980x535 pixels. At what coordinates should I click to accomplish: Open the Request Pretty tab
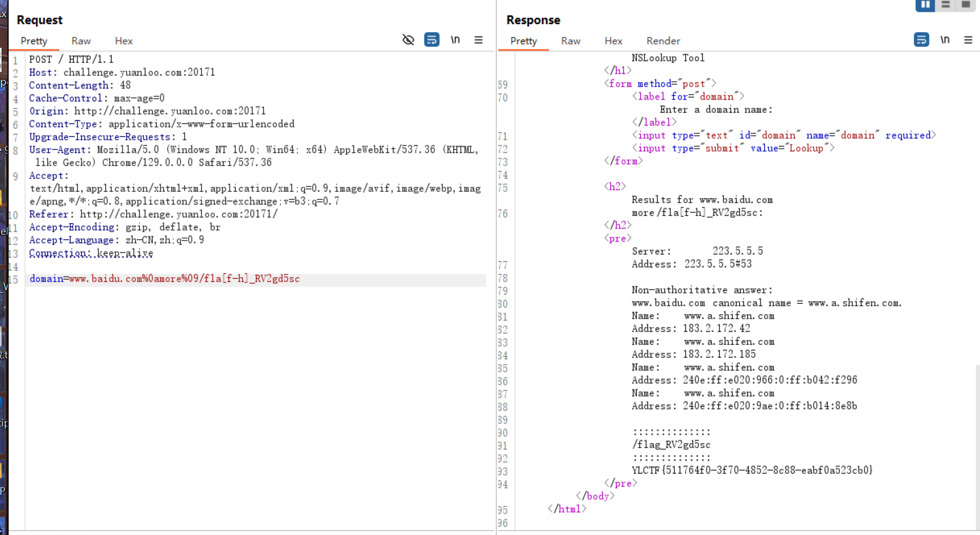coord(34,41)
